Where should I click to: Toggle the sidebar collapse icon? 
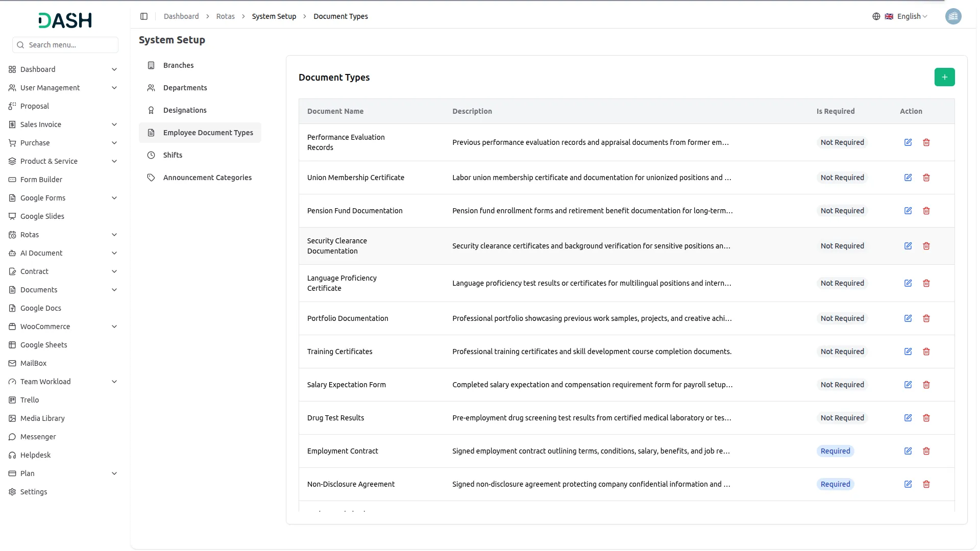144,16
